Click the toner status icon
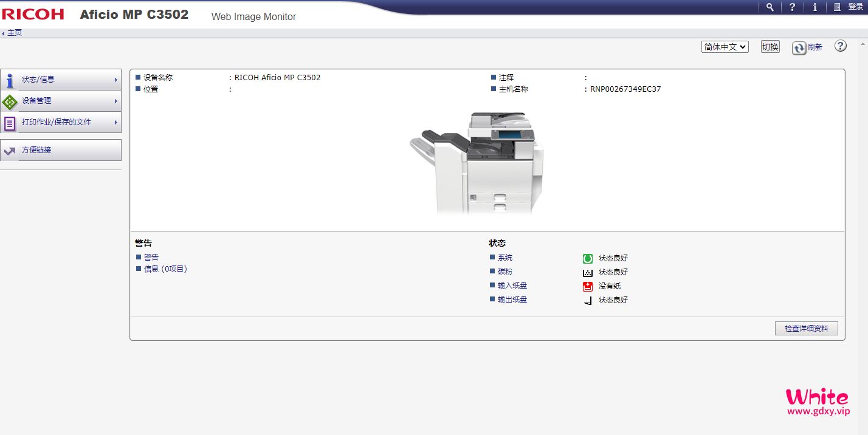 coord(588,273)
